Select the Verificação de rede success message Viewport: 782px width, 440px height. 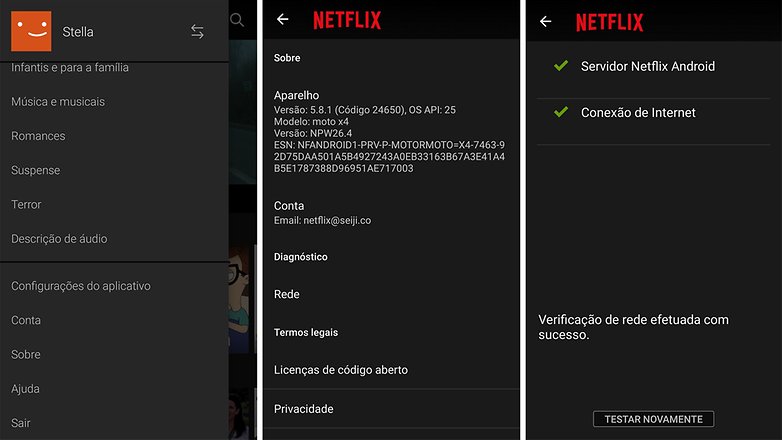click(633, 327)
